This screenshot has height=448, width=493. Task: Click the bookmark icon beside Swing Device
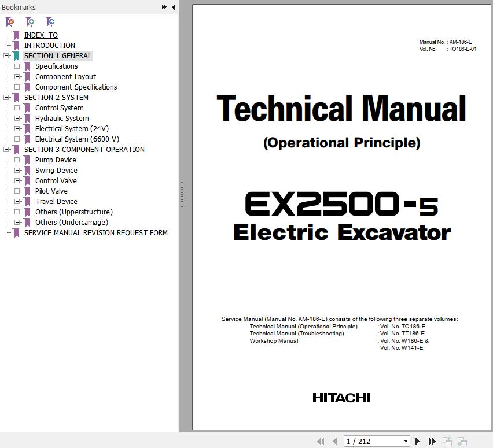click(27, 171)
